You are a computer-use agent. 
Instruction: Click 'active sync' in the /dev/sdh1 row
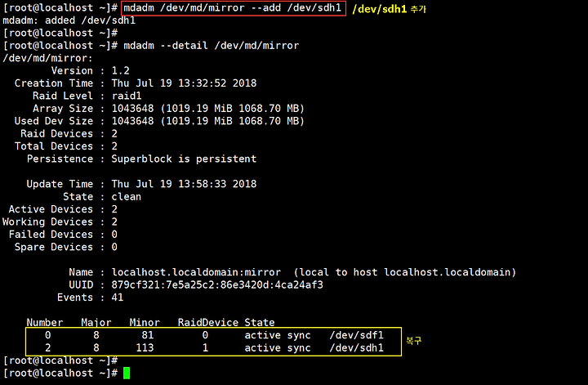point(278,348)
